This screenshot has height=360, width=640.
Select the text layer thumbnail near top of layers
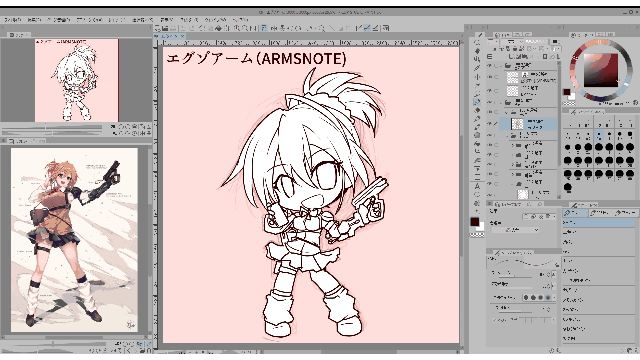512,77
